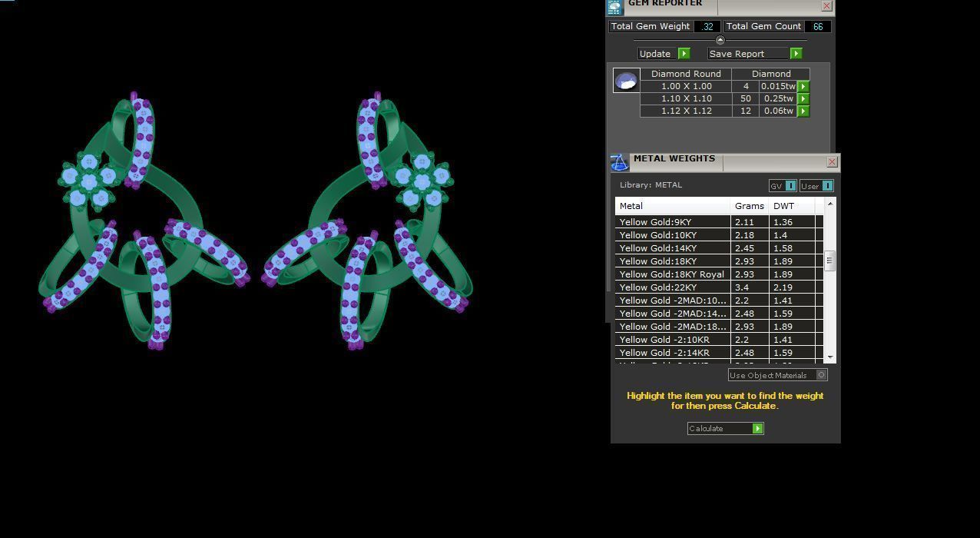Click the 1.00 X 1.00 size cell

click(x=686, y=87)
